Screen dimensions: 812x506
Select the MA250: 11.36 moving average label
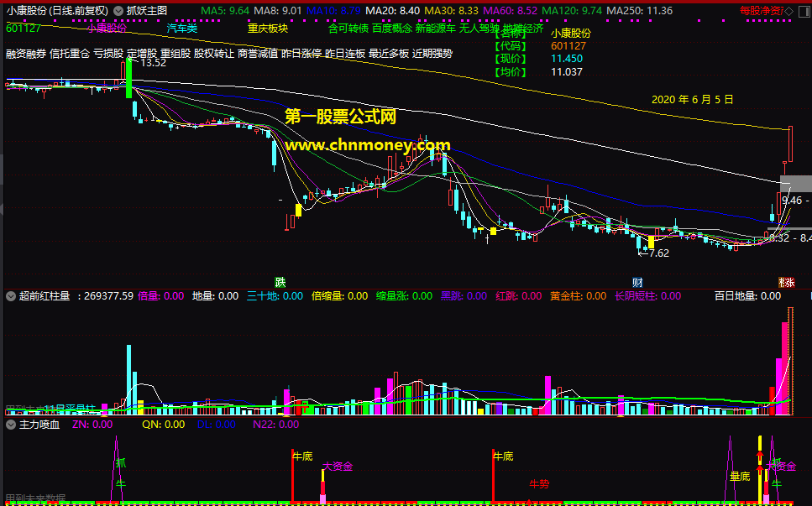coord(640,11)
